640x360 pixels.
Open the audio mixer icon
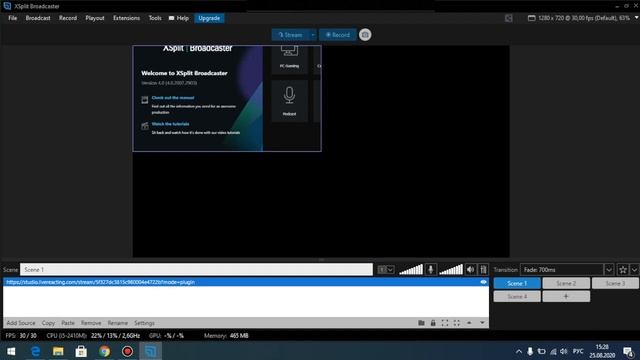(483, 269)
